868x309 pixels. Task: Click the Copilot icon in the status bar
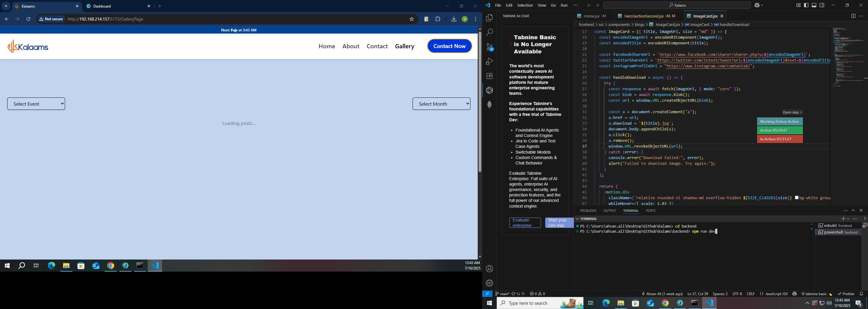794,294
